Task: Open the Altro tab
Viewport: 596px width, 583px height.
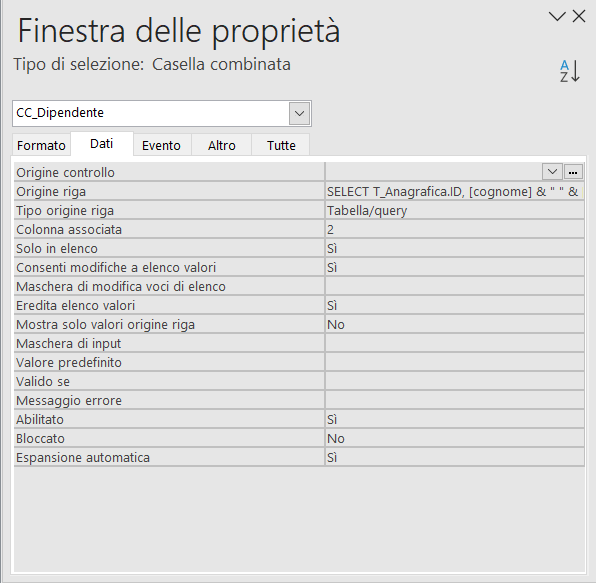Action: pos(222,145)
